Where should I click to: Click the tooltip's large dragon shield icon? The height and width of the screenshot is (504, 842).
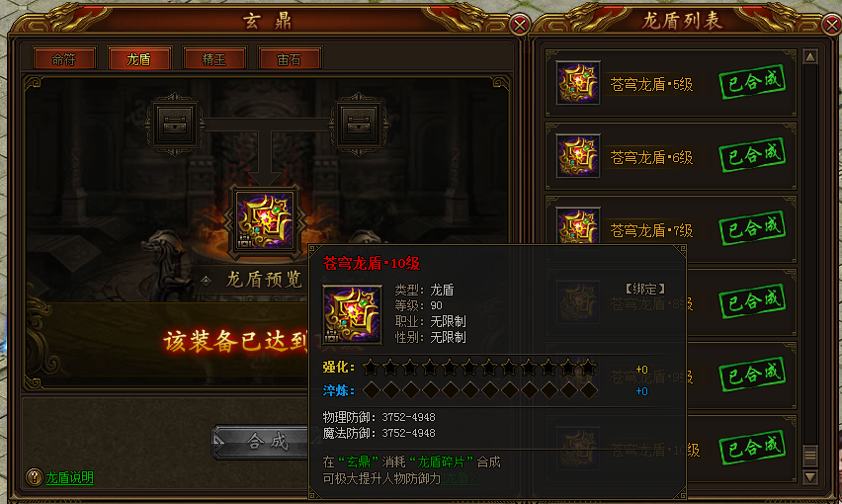(352, 314)
